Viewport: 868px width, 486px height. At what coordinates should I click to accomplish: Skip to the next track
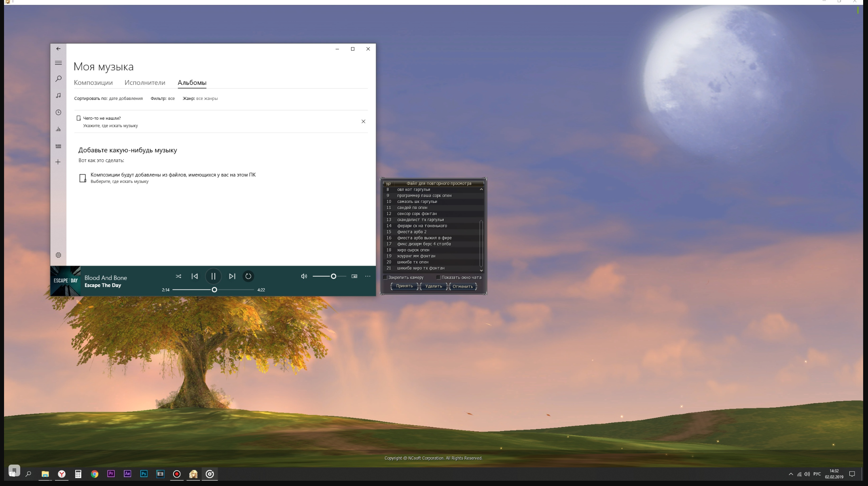coord(232,276)
